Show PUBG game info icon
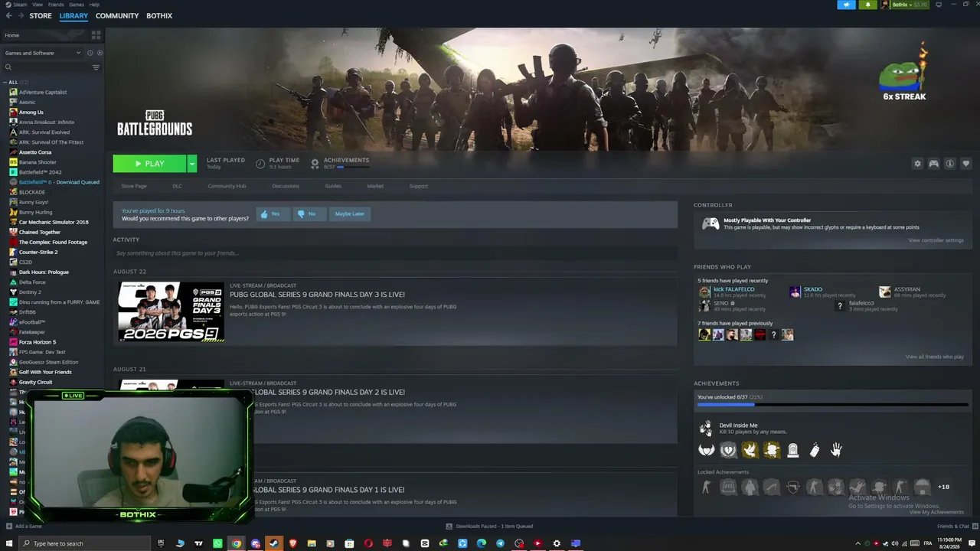Image resolution: width=980 pixels, height=551 pixels. (x=949, y=164)
